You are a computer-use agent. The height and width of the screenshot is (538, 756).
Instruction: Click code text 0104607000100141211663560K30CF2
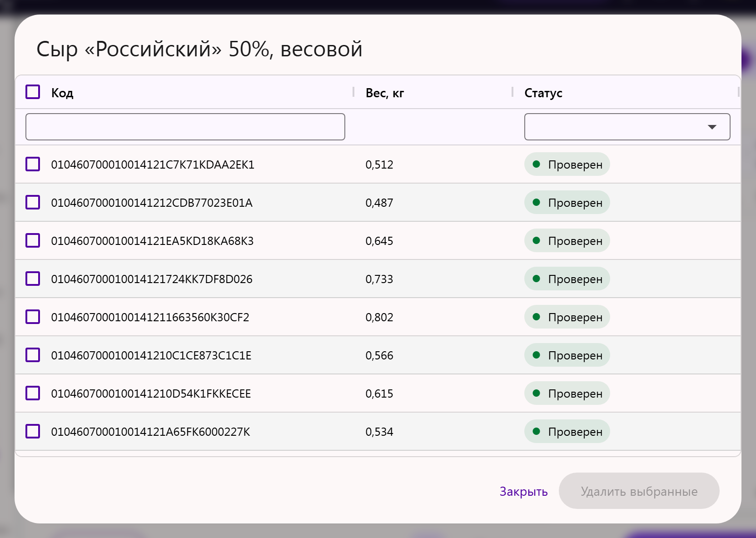point(150,317)
